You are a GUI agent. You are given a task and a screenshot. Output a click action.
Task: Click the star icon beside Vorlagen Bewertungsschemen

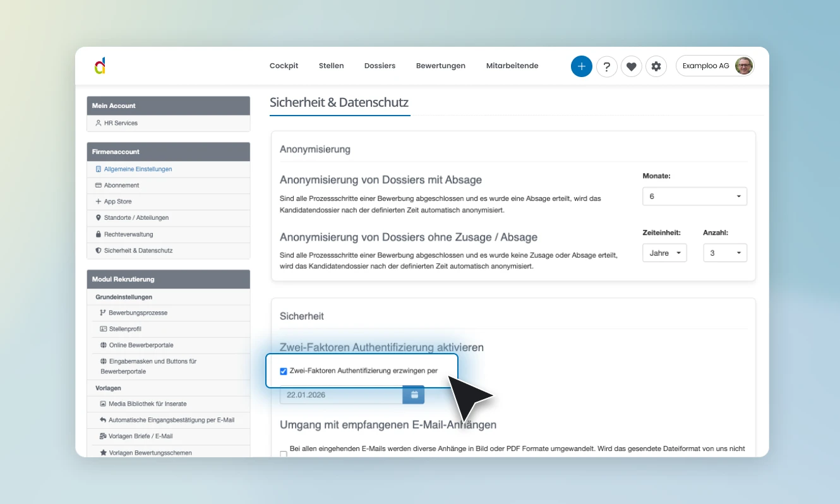[x=103, y=453]
